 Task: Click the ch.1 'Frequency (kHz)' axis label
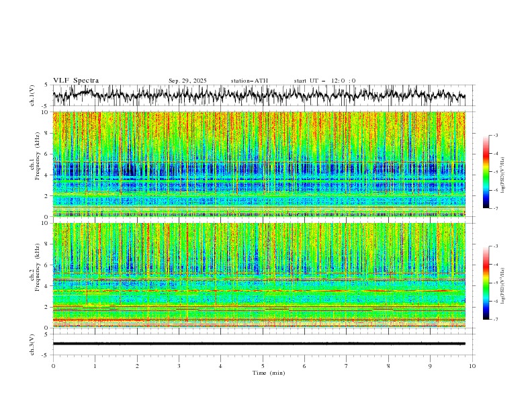click(x=38, y=156)
